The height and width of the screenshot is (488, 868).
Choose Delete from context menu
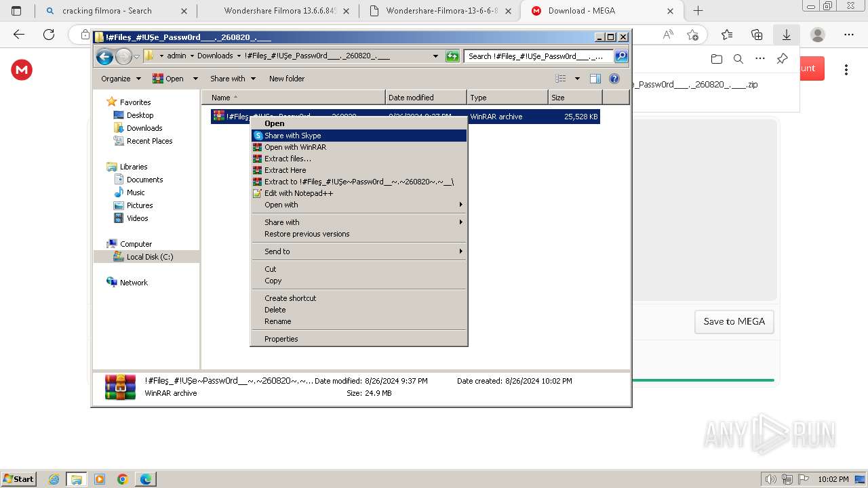tap(359, 310)
